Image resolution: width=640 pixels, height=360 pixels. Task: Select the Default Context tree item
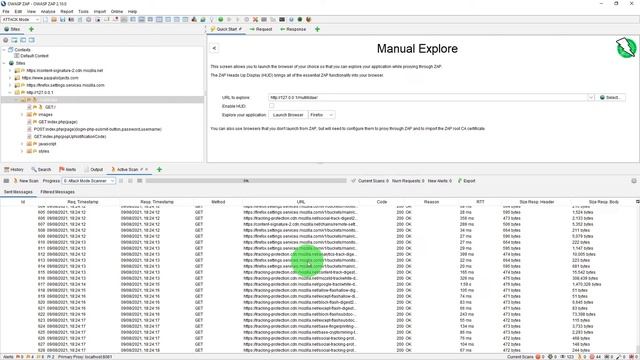point(31,56)
